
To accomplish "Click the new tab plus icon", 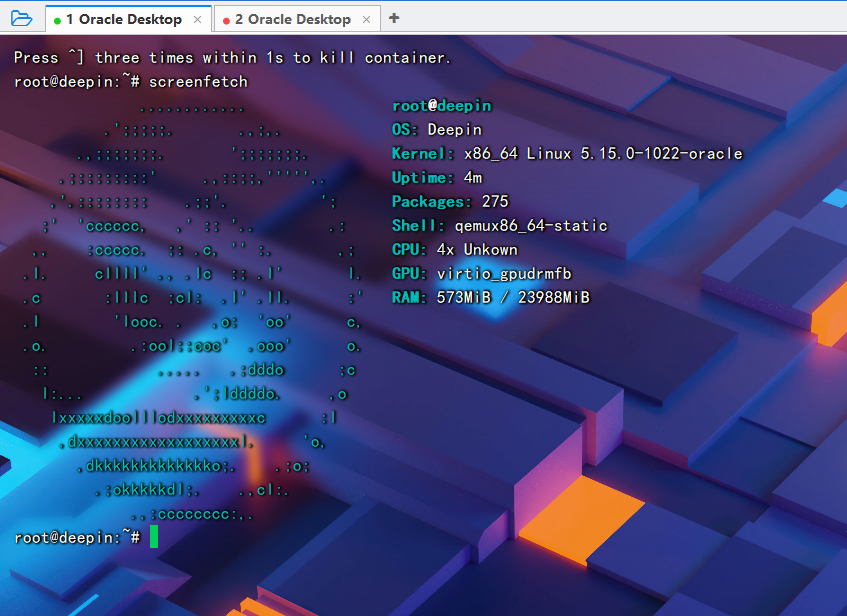I will [x=393, y=18].
